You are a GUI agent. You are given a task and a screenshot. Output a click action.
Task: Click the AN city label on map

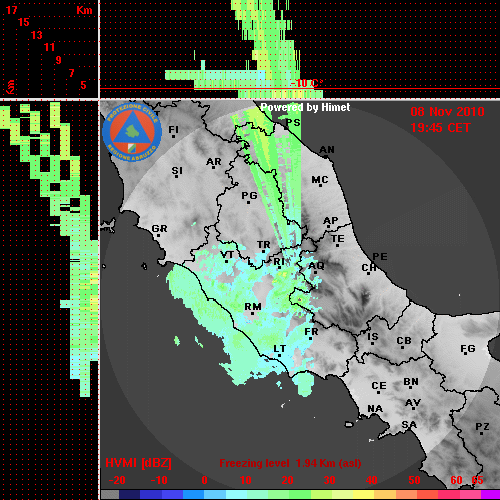(x=327, y=150)
